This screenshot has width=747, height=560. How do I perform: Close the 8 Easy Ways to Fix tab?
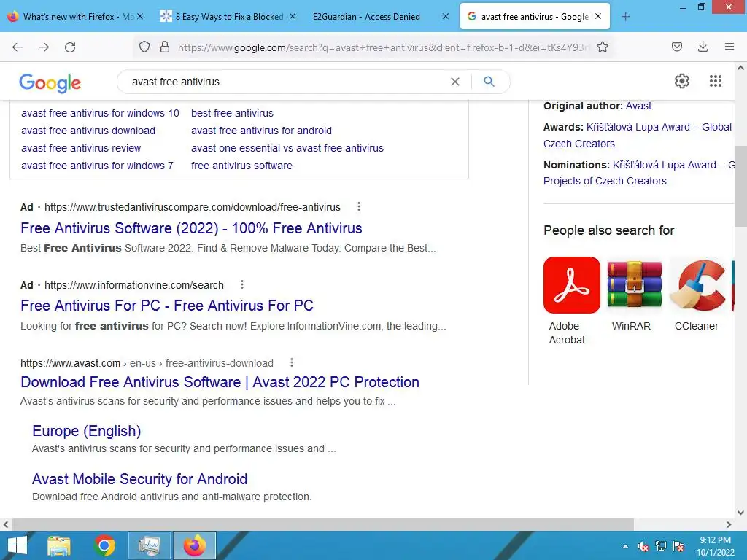pyautogui.click(x=293, y=16)
